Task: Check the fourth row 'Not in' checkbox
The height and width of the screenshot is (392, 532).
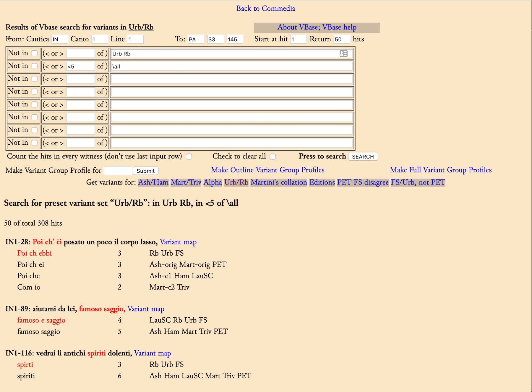Action: [x=35, y=92]
